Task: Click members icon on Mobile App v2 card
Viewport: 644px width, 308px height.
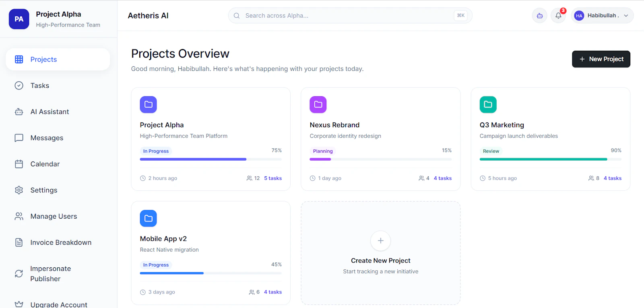Action: pyautogui.click(x=252, y=292)
